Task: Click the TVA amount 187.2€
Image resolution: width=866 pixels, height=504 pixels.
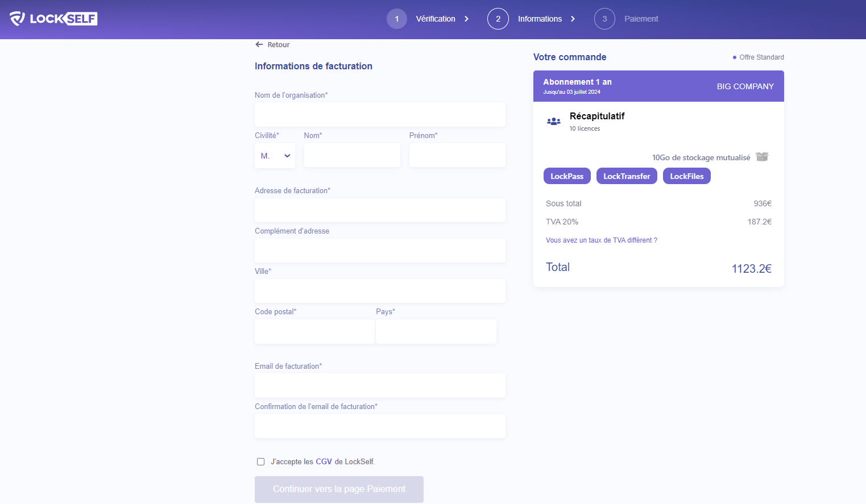Action: tap(759, 222)
